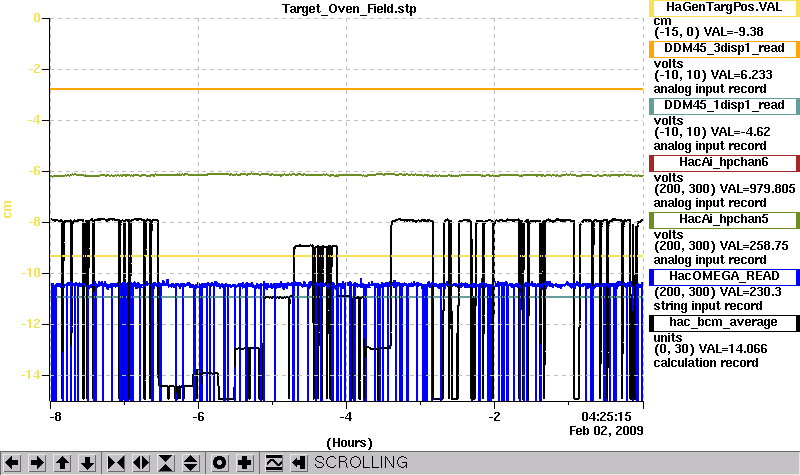Click the vertical cm y-axis label

click(7, 209)
